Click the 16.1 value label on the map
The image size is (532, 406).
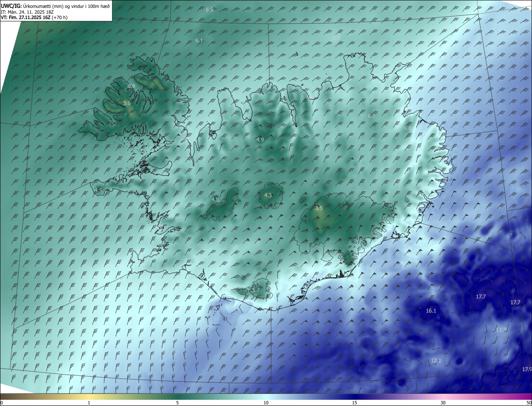click(431, 311)
